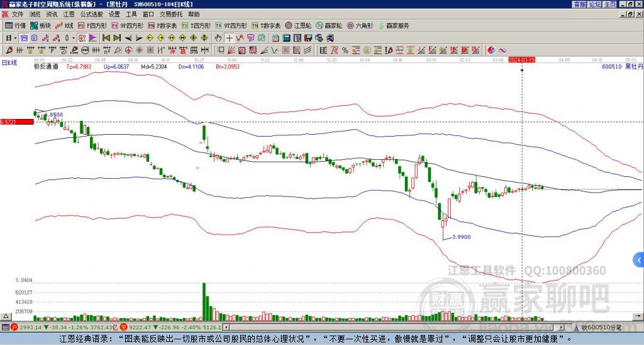Open the 帮助 menu
Viewport: 644px width, 345px height.
(194, 14)
